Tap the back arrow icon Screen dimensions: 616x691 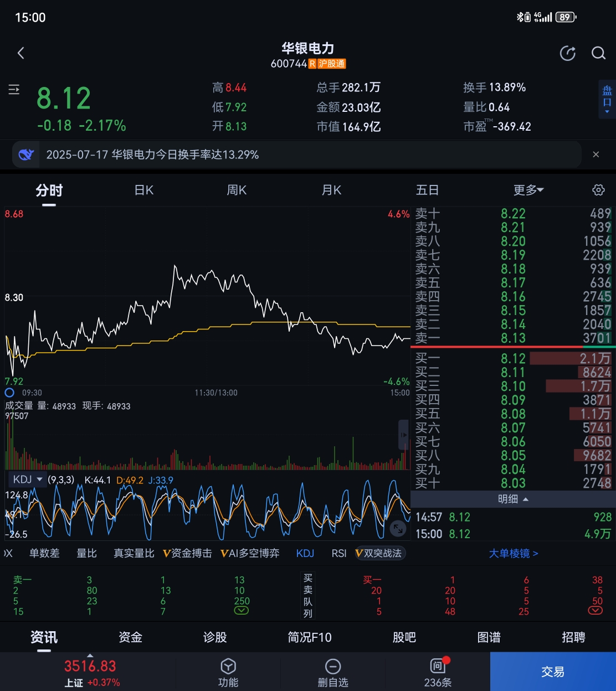pos(21,53)
